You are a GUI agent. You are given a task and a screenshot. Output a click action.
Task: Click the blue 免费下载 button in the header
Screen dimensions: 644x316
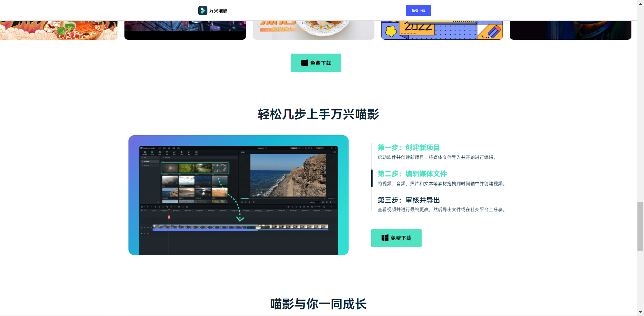click(x=418, y=10)
